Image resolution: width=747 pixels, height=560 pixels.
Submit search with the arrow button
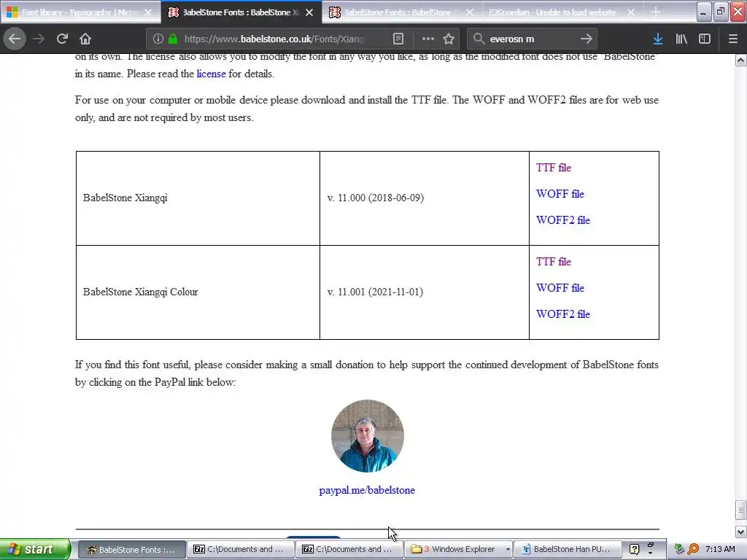[x=587, y=39]
